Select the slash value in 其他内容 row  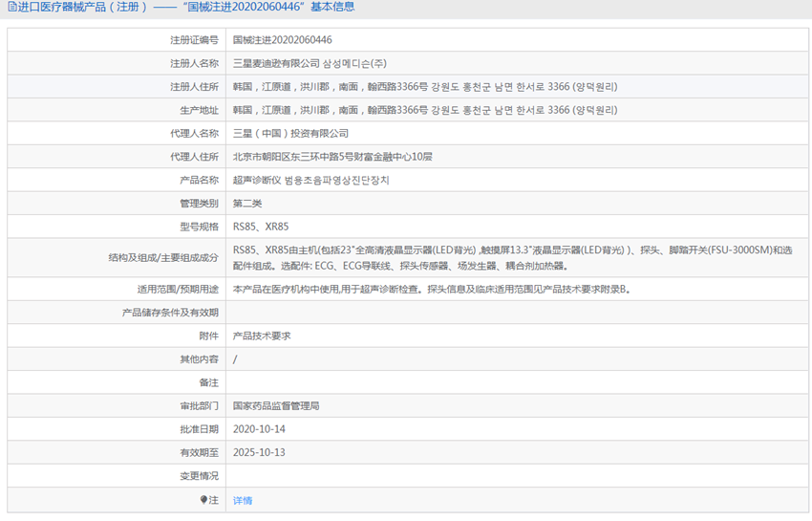[235, 359]
